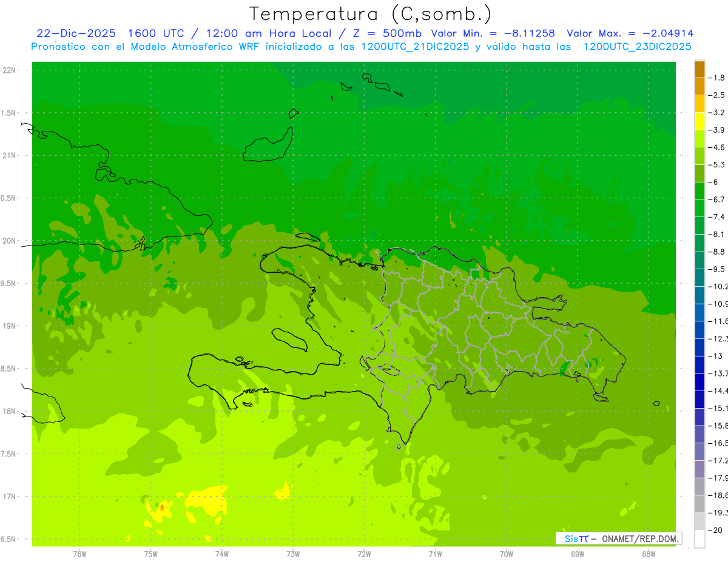
Task: Click the 'Valor Max. = -2.04914' value
Action: (x=630, y=33)
